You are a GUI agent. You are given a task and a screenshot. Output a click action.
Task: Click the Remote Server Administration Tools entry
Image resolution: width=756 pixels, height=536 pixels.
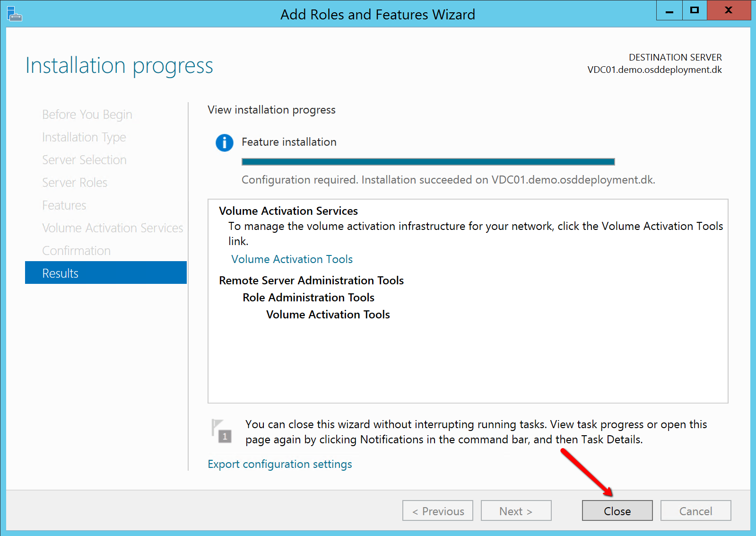click(x=311, y=281)
